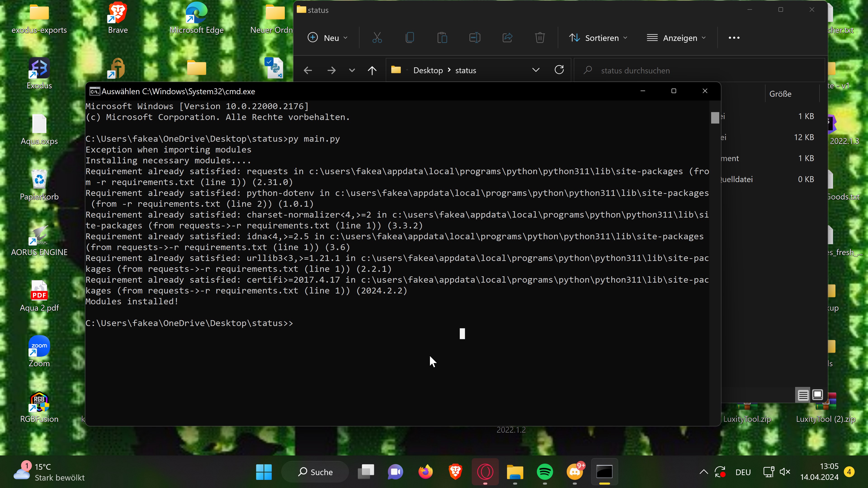Click the Cut scissors icon in Explorer toolbar

pyautogui.click(x=377, y=38)
